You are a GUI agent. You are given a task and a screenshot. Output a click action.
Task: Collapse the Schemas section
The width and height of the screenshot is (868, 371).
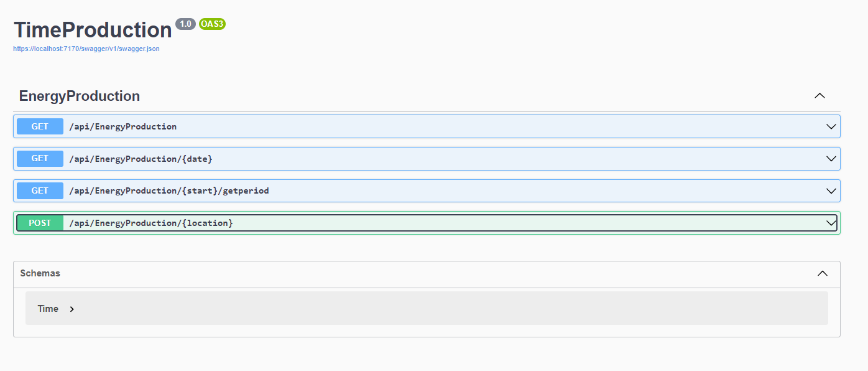click(823, 274)
